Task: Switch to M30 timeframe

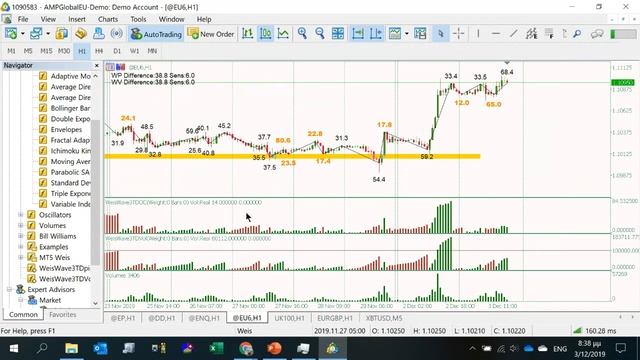Action: point(64,51)
